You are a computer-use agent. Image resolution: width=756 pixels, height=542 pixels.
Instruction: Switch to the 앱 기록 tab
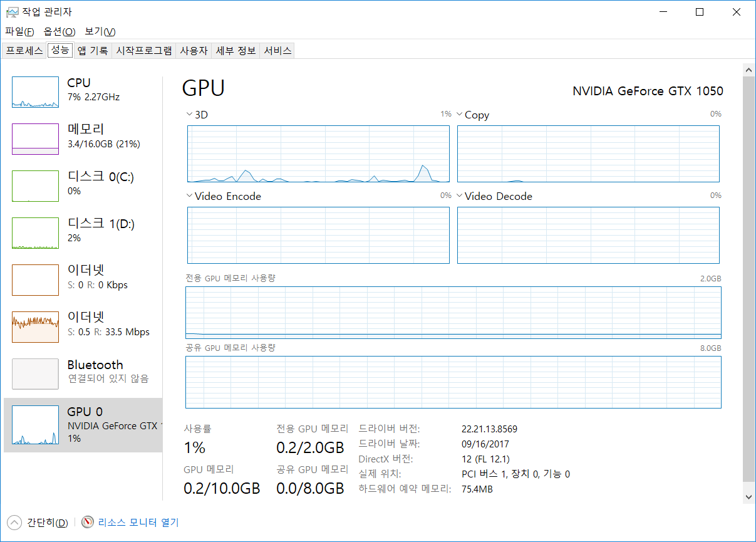(93, 51)
